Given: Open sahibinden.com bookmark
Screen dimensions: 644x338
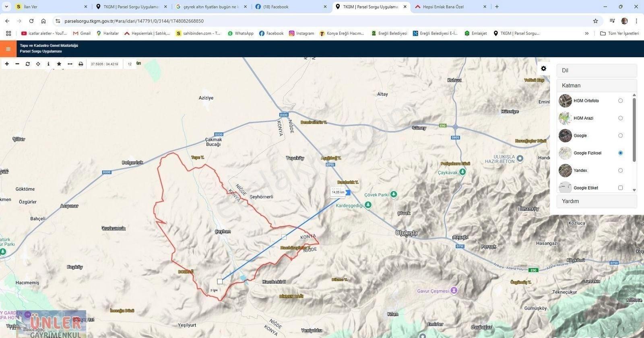Looking at the screenshot, I should pyautogui.click(x=198, y=33).
